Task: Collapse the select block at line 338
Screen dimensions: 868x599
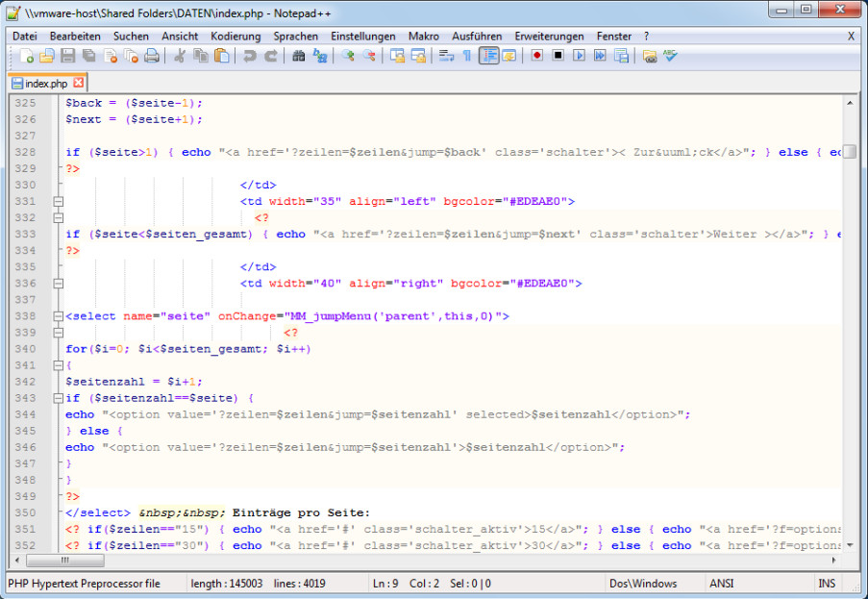Action: pos(58,316)
